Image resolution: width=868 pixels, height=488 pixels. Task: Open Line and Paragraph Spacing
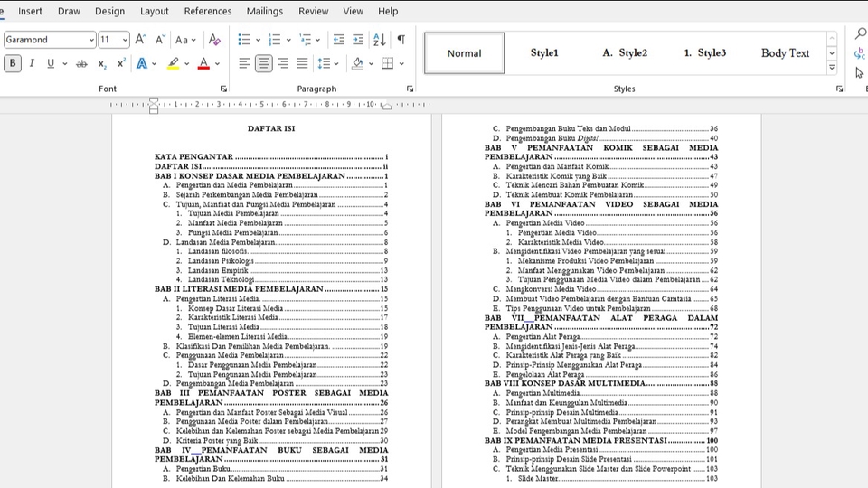[325, 63]
